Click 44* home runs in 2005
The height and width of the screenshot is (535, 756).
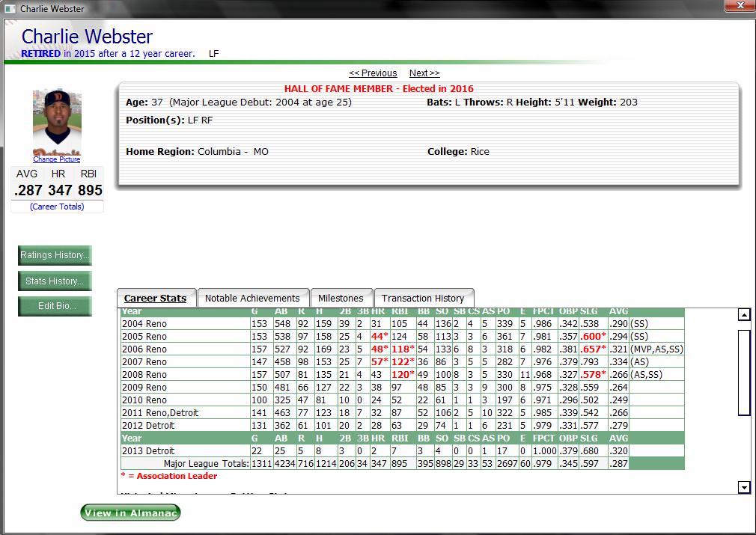(379, 337)
